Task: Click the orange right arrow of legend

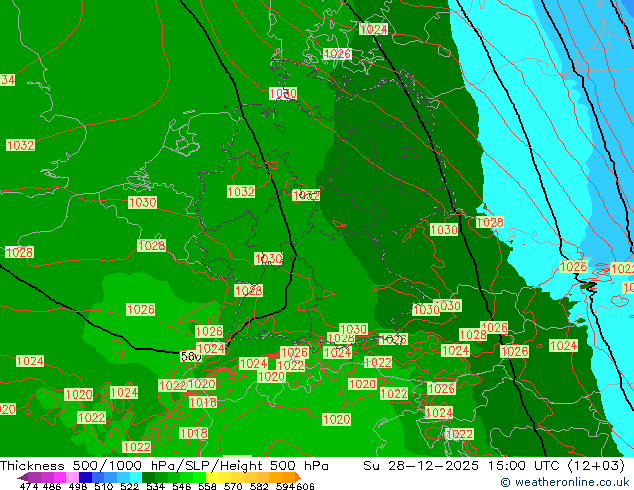Action: coord(298,477)
